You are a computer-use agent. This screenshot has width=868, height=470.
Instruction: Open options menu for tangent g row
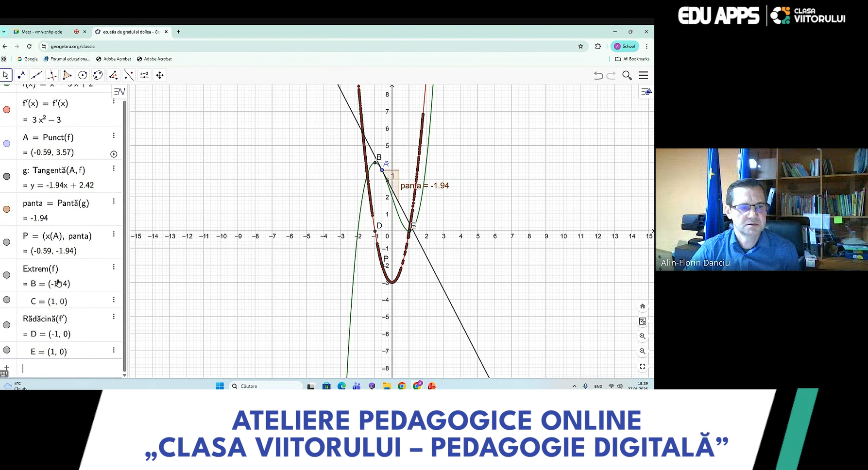(114, 168)
